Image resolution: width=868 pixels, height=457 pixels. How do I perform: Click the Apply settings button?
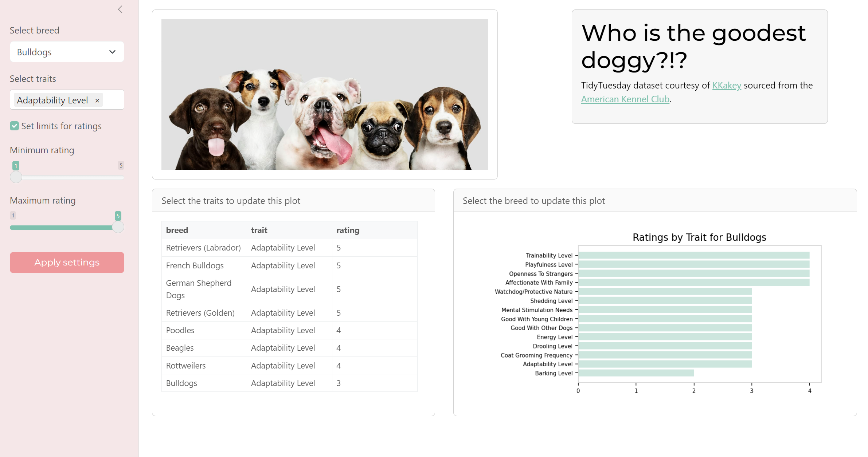pyautogui.click(x=67, y=262)
